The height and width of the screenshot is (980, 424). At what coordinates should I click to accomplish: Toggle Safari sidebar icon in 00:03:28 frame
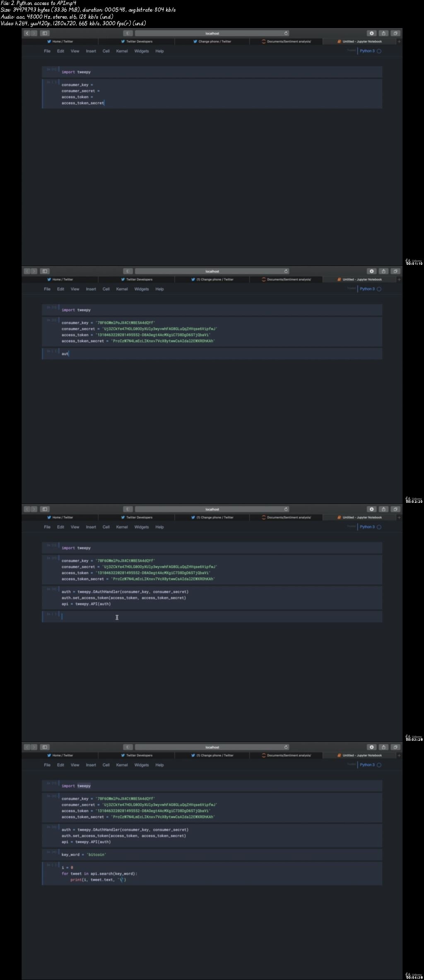(x=45, y=509)
